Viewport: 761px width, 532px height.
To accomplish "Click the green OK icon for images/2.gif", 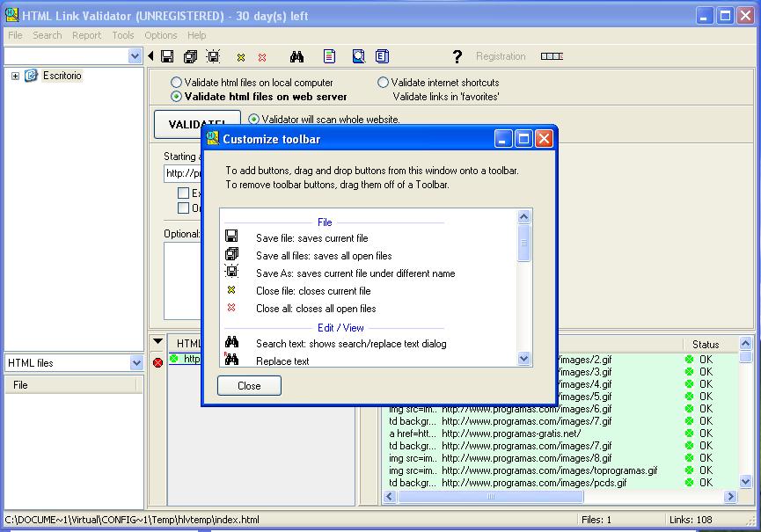I will (689, 360).
